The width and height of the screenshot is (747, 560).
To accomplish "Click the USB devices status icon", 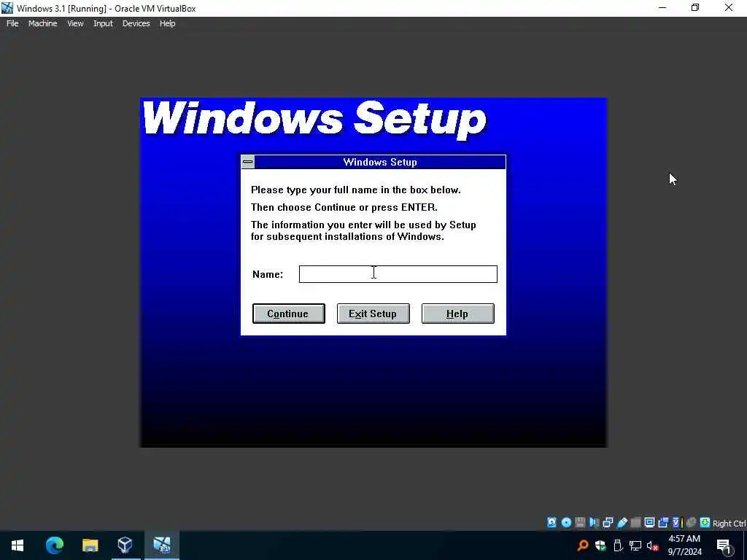I will pyautogui.click(x=622, y=522).
